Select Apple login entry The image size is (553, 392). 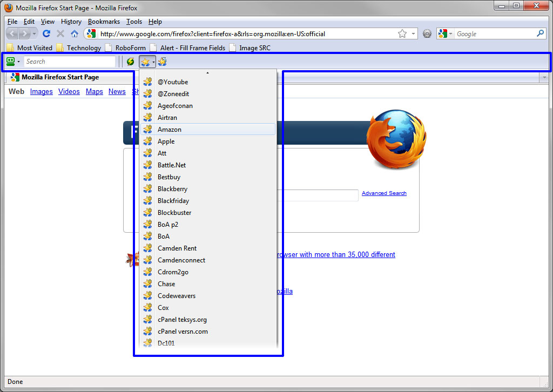208,141
